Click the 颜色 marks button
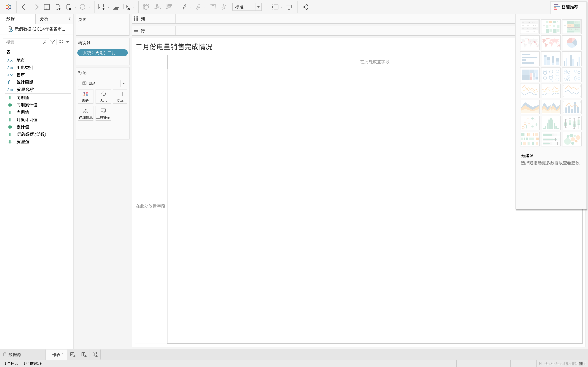 (x=86, y=96)
